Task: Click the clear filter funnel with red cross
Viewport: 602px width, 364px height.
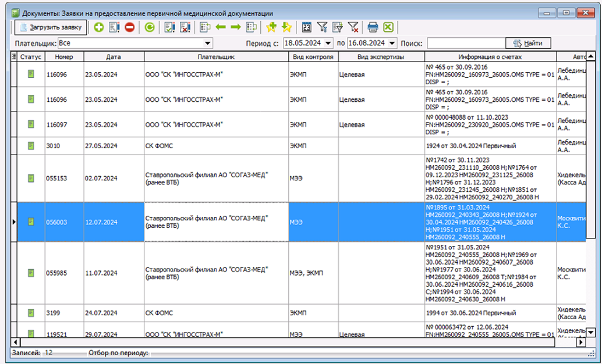Action: [x=353, y=27]
